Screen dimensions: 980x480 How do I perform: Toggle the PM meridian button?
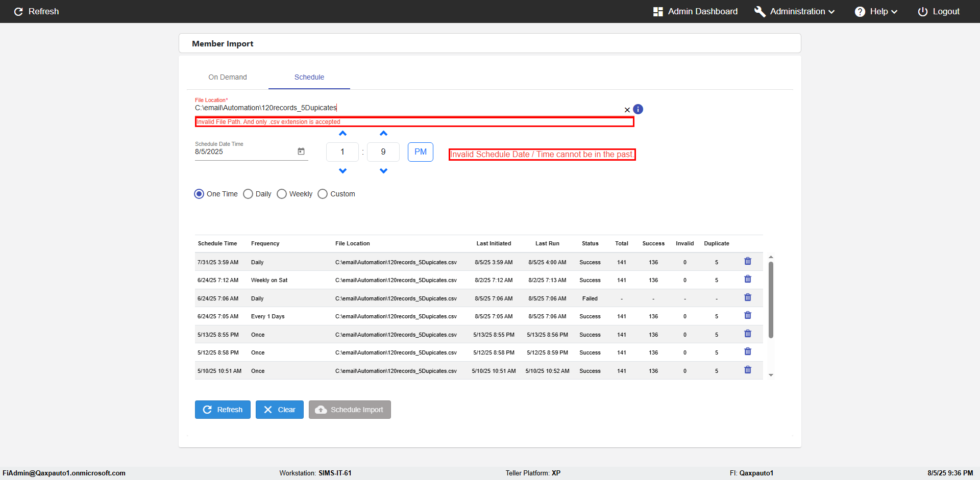(421, 152)
